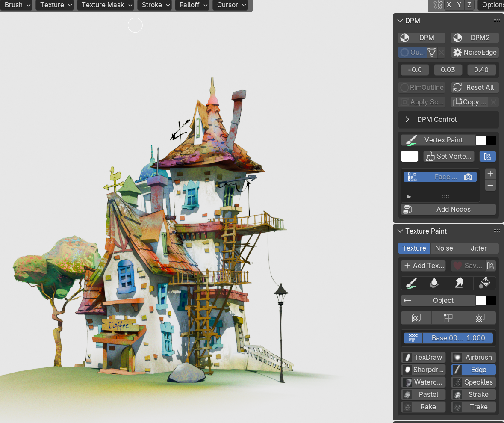
Task: Click the 0.40 value field
Action: (481, 70)
